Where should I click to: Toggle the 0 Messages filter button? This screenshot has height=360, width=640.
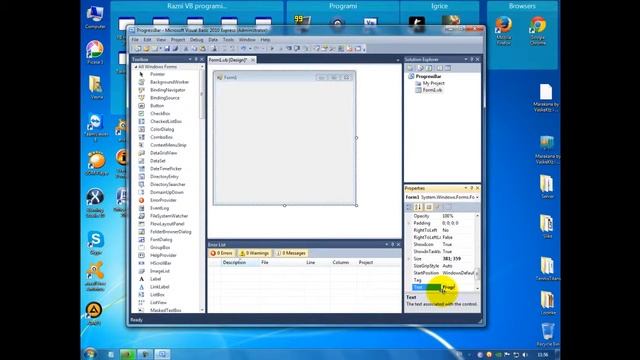point(291,253)
